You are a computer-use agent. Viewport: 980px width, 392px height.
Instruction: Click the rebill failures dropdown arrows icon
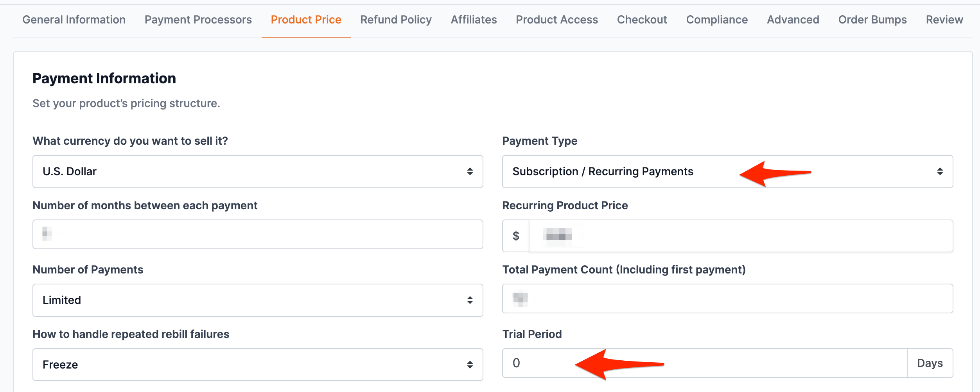pyautogui.click(x=470, y=364)
